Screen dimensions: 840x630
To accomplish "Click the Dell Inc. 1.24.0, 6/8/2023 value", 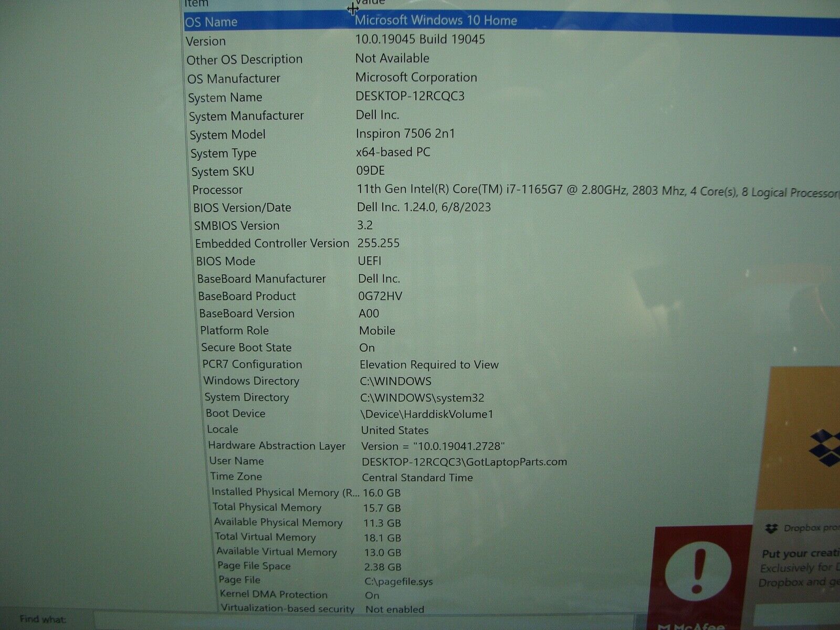I will [x=424, y=207].
